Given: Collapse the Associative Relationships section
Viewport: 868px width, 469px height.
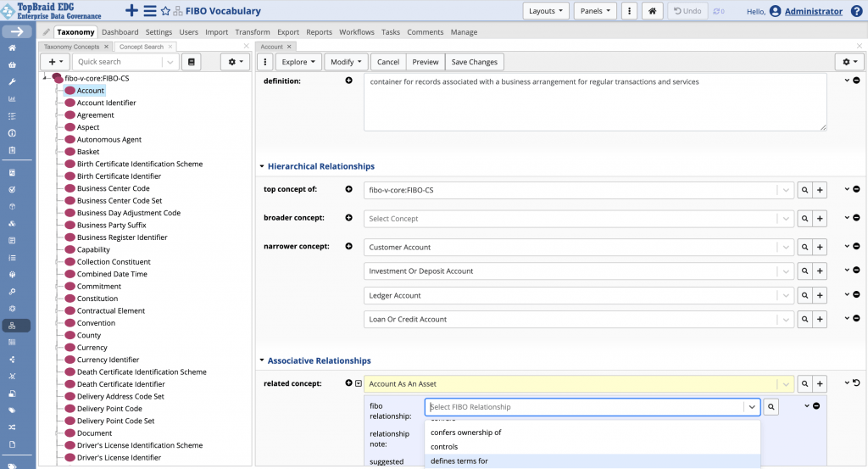Looking at the screenshot, I should (x=262, y=360).
